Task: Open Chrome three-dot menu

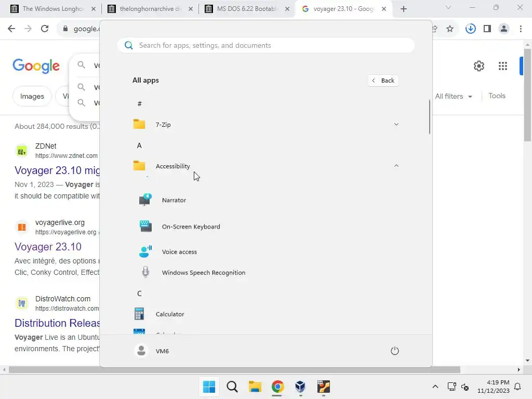Action: click(x=521, y=29)
